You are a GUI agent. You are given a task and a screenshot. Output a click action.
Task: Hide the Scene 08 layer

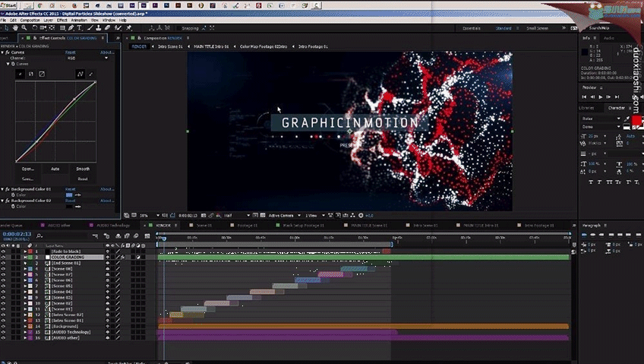[x=3, y=268]
